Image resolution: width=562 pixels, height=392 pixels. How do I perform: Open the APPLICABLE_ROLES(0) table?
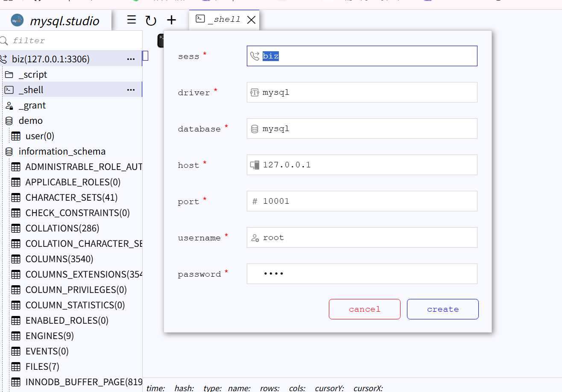(x=73, y=182)
